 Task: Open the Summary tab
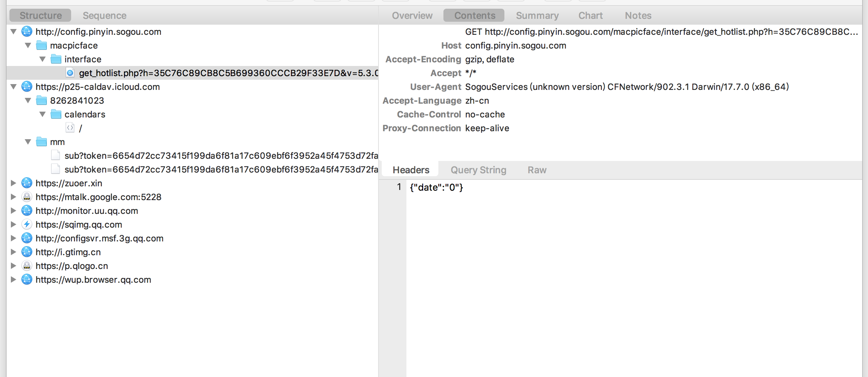coord(537,16)
